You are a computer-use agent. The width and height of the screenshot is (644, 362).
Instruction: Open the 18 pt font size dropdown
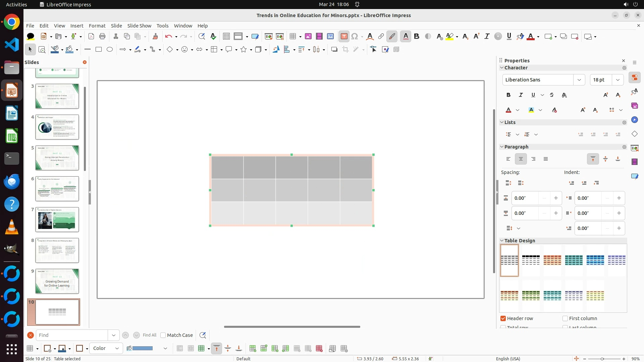click(x=618, y=80)
